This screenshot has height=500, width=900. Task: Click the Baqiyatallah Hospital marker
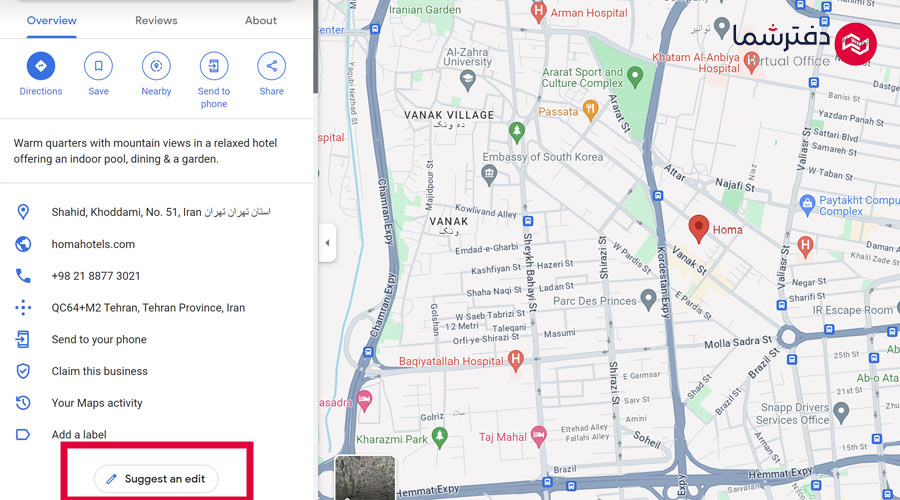coord(515,361)
